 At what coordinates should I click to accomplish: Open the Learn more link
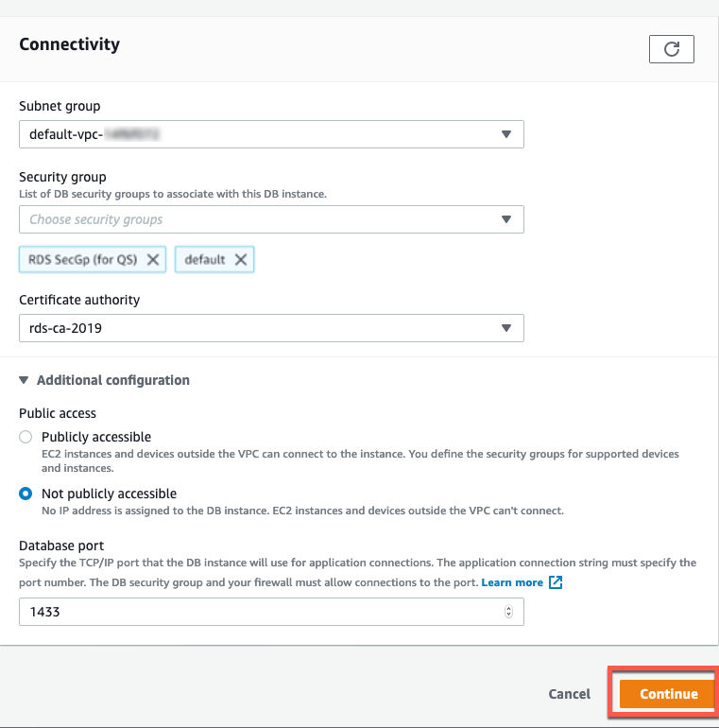tap(512, 582)
